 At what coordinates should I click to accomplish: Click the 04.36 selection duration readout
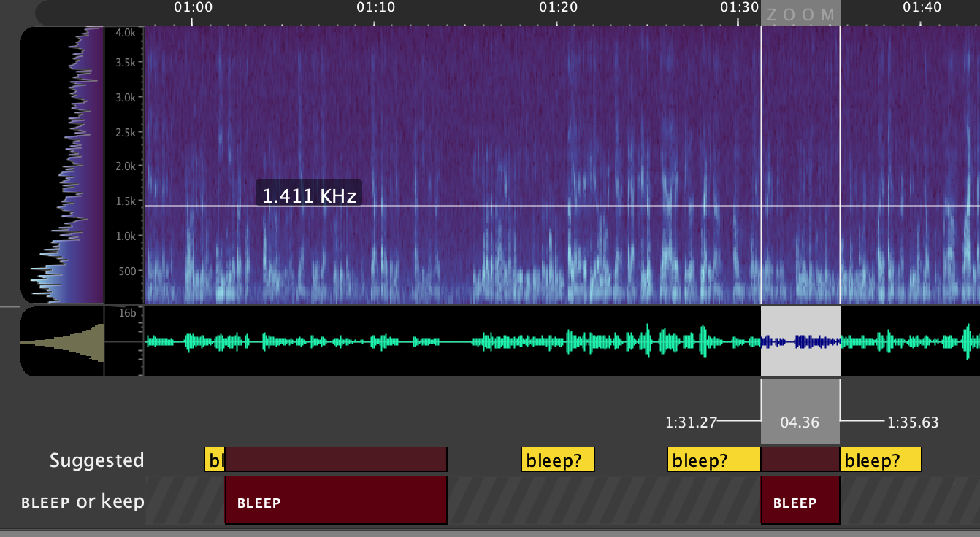800,422
